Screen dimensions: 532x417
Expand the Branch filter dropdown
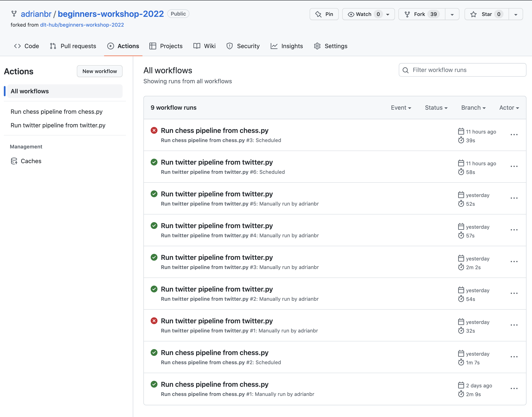point(473,108)
